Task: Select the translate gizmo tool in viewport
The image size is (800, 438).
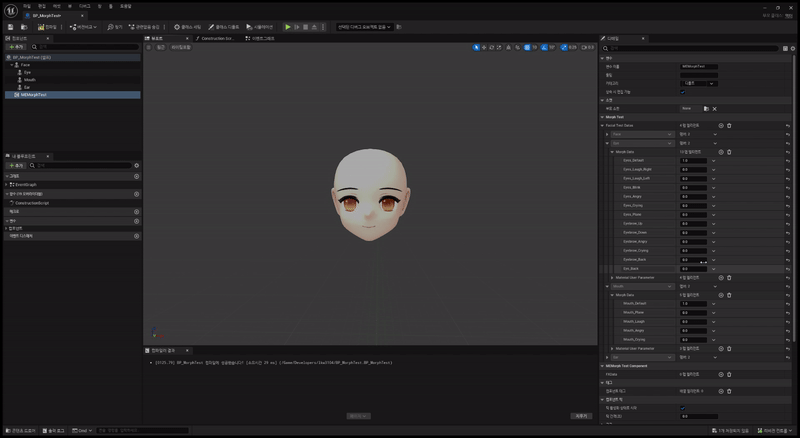Action: (x=485, y=47)
